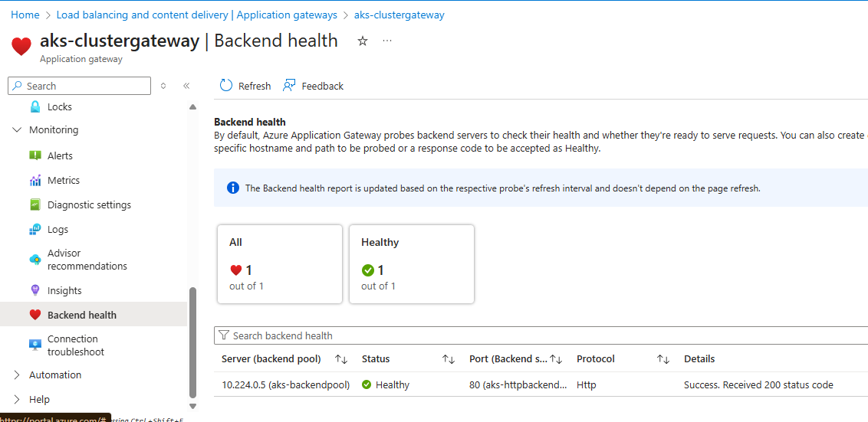Click the Alerts icon in sidebar
868x422 pixels.
[35, 156]
